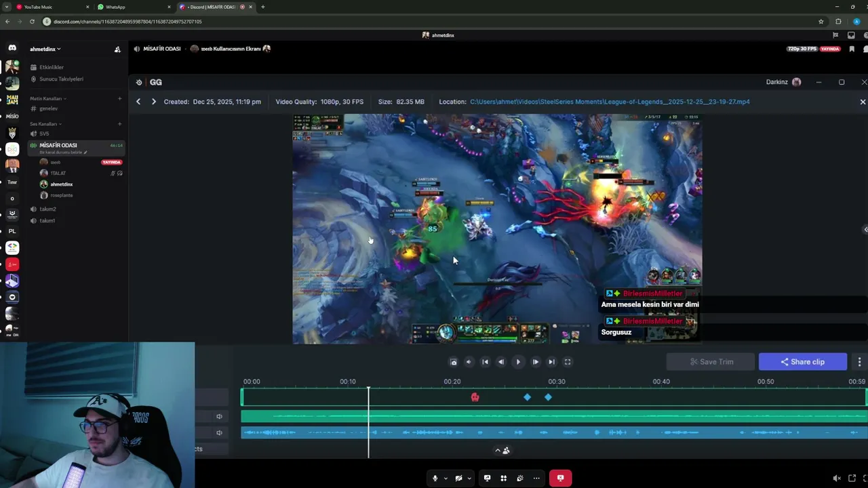Expand ahmetdinx server menu
Screen dimensions: 868x488
tap(45, 49)
